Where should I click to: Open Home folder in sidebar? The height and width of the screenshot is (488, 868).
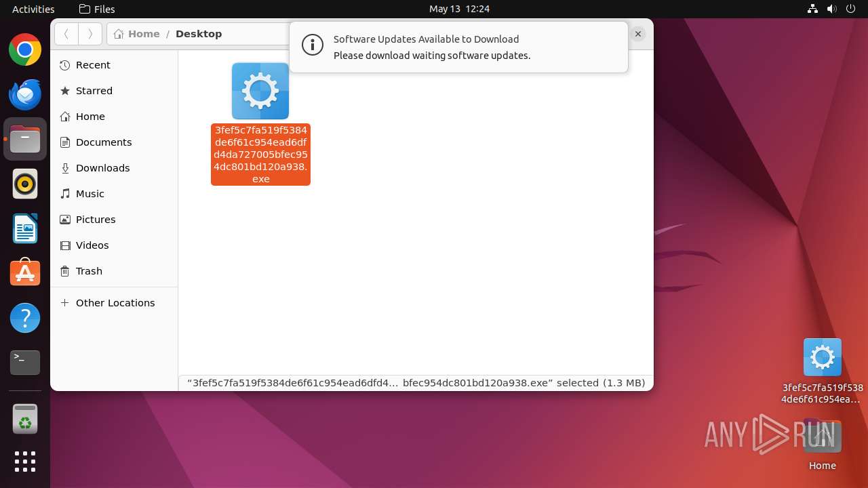[114, 117]
